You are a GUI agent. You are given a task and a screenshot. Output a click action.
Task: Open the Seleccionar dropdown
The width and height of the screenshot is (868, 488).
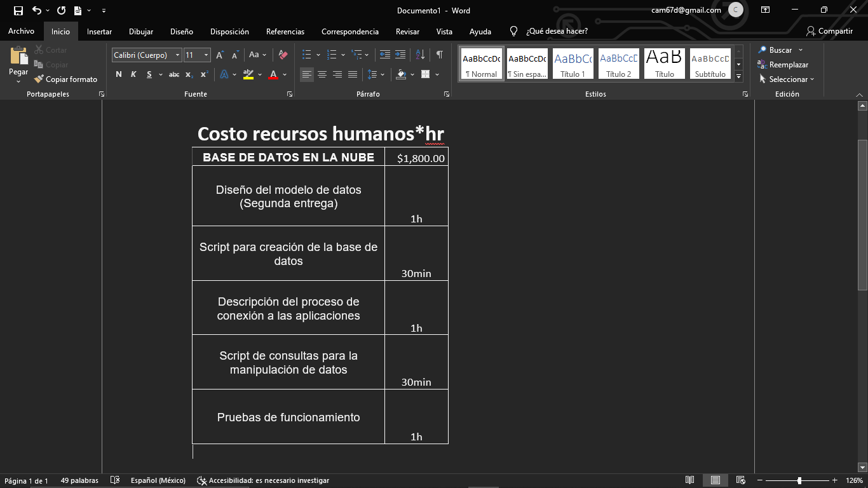[787, 79]
